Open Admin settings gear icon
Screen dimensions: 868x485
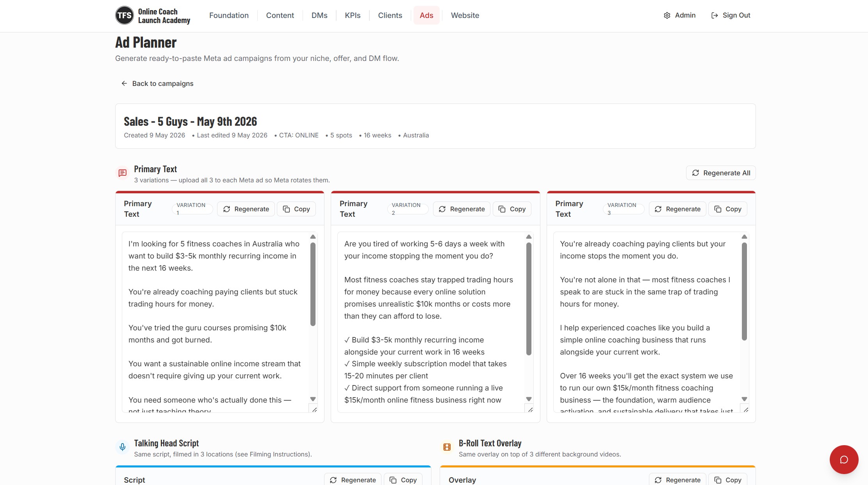[667, 16]
